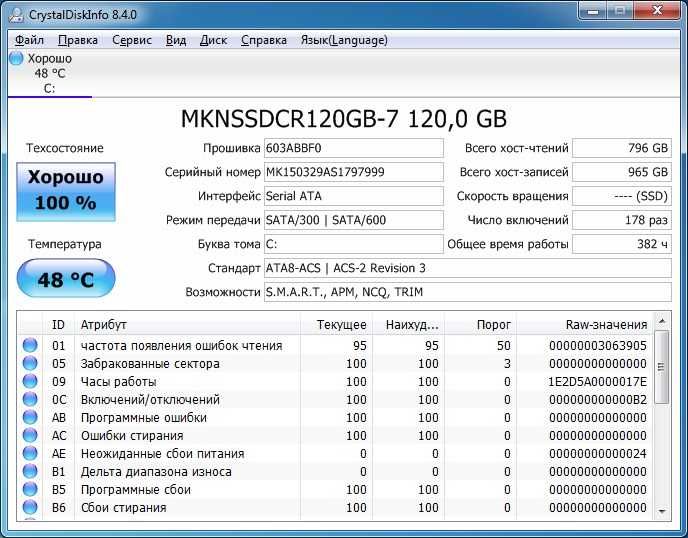Open the Справка menu

[264, 40]
